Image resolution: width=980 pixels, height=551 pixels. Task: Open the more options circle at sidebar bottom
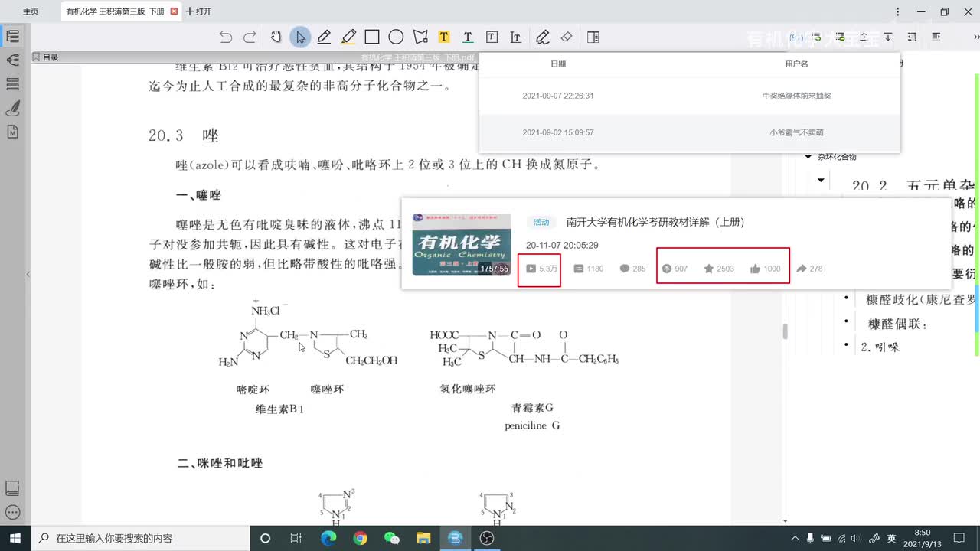tap(12, 512)
